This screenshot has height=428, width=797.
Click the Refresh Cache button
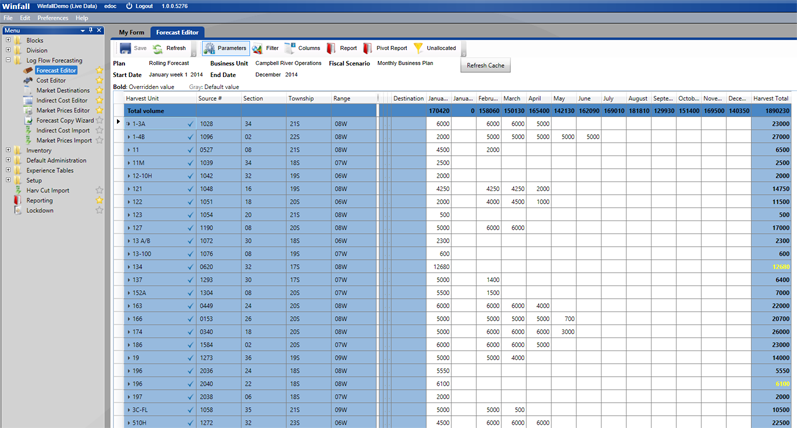point(485,66)
